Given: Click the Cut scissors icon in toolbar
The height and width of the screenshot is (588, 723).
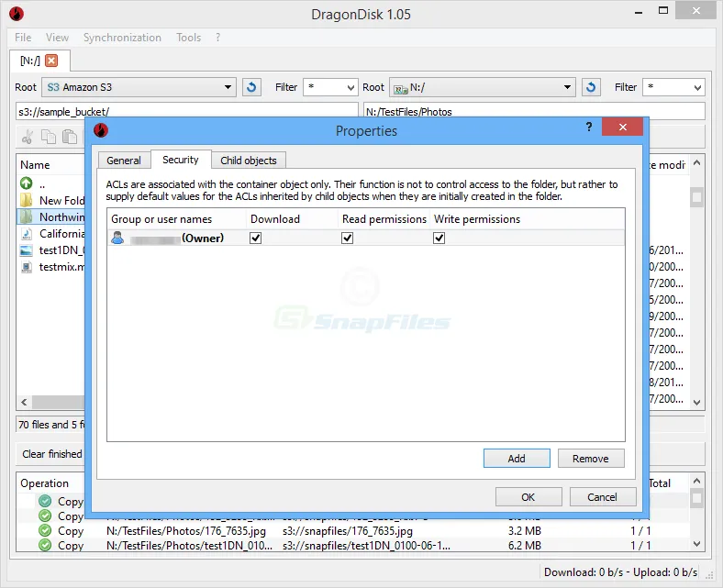Looking at the screenshot, I should pyautogui.click(x=28, y=137).
